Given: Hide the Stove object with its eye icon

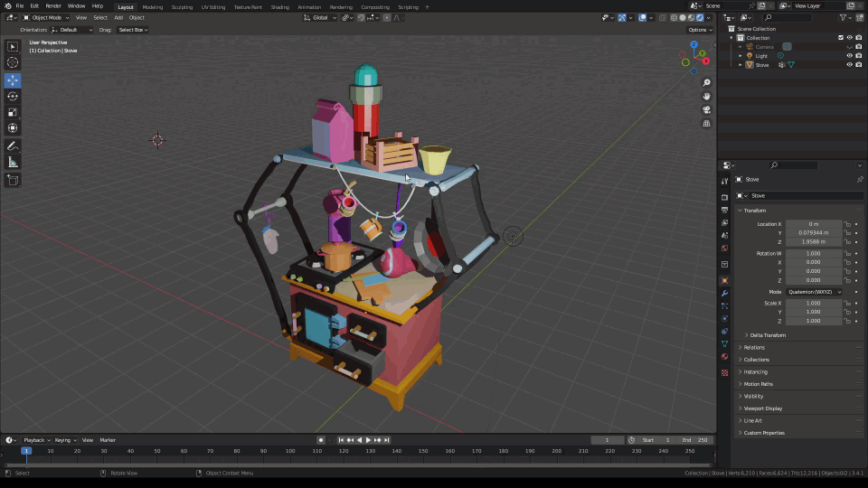Looking at the screenshot, I should click(849, 65).
